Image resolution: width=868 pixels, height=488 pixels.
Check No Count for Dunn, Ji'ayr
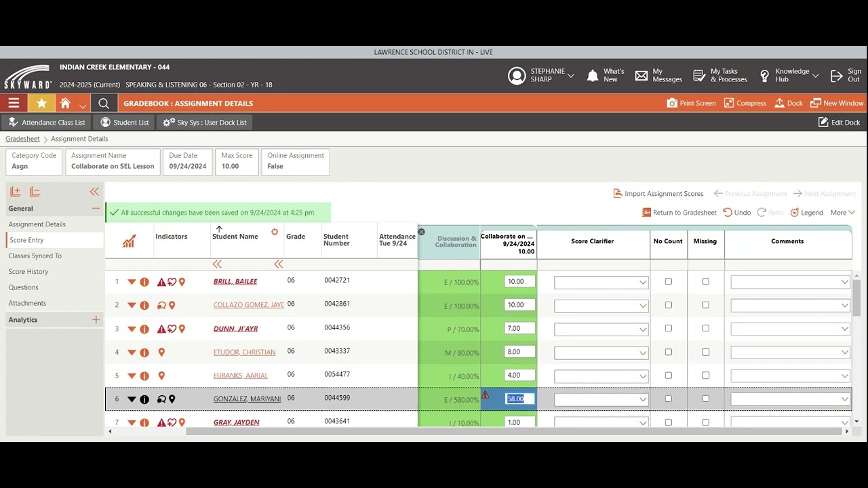coord(668,328)
